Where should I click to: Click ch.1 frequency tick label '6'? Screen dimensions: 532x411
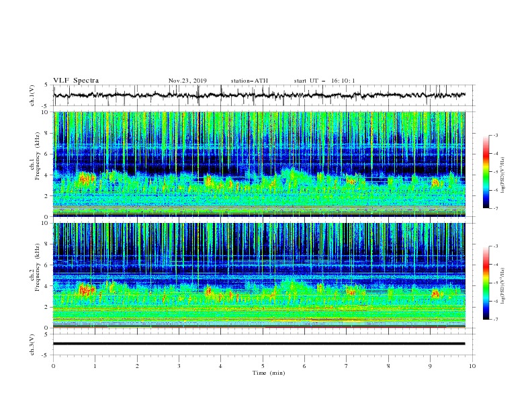point(48,154)
